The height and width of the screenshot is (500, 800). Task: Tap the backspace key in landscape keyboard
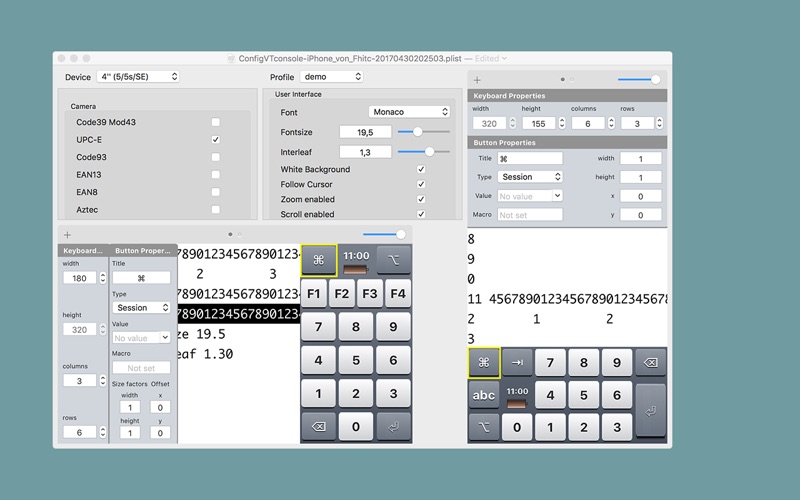(650, 363)
